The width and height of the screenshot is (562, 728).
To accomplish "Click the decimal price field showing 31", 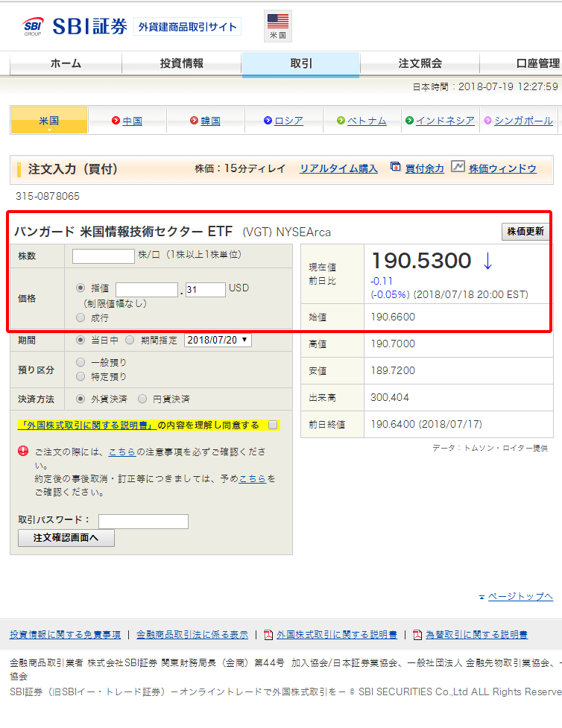I will [x=205, y=290].
